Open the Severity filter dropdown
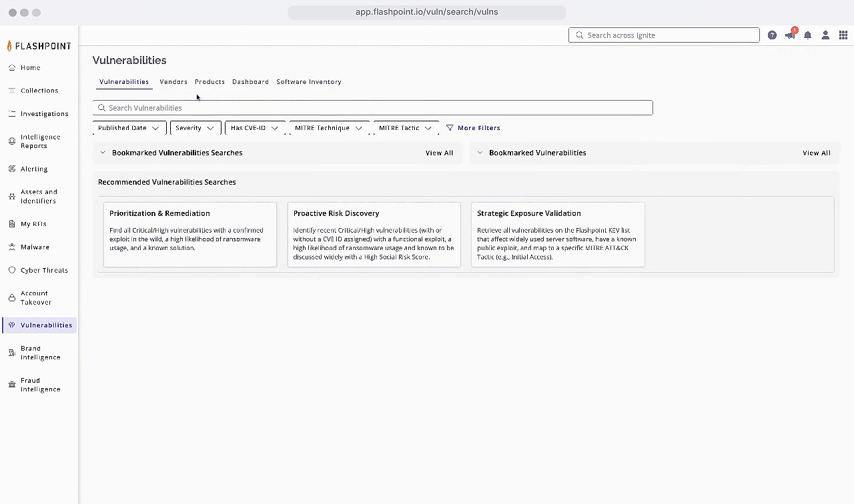 coord(195,128)
